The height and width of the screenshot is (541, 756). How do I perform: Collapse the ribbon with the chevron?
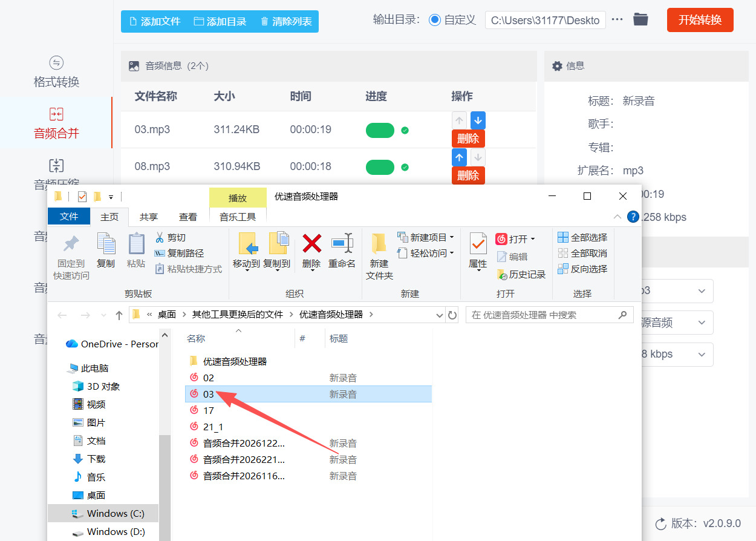pos(617,217)
